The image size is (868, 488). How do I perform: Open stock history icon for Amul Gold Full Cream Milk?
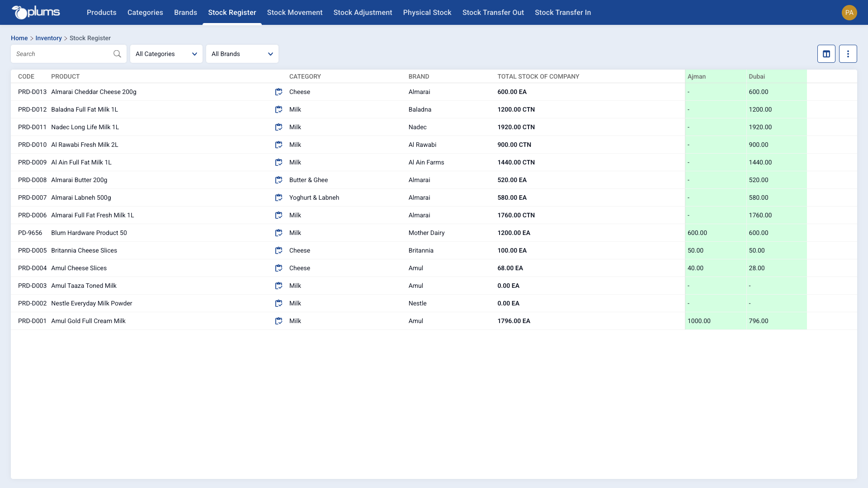[x=278, y=321]
